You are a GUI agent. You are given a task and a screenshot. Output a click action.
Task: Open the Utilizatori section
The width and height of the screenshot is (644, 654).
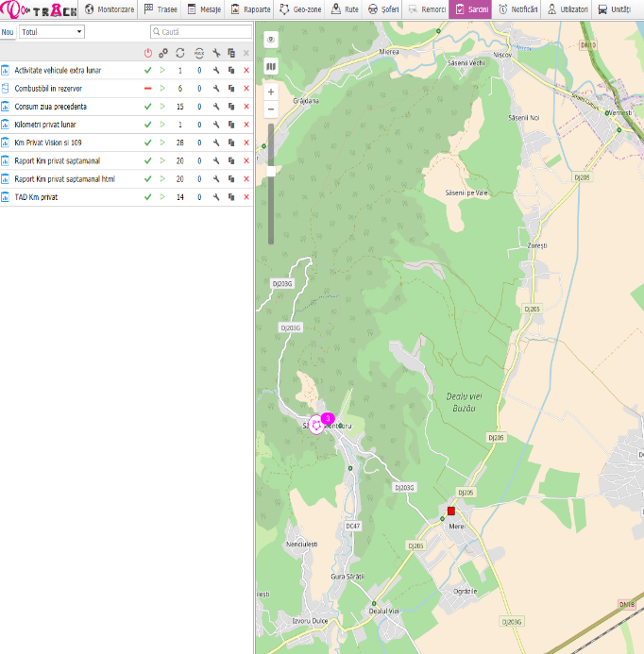point(568,9)
